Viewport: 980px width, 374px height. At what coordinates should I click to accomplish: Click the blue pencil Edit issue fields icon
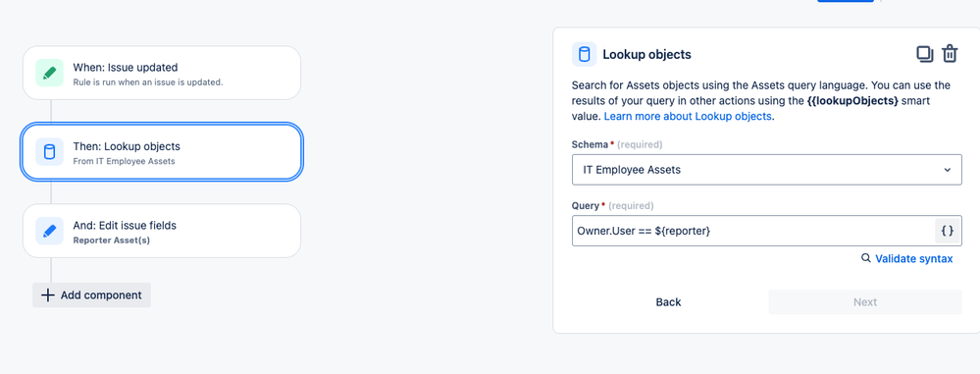(x=49, y=231)
